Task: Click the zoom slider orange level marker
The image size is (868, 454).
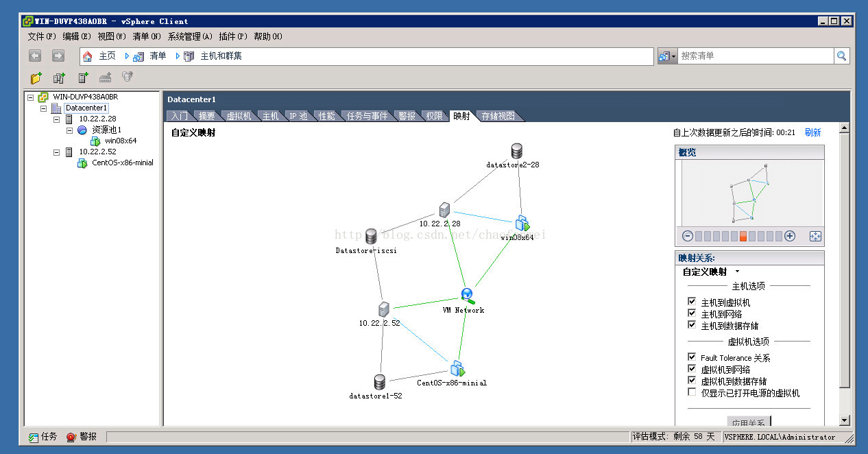Action: [743, 236]
